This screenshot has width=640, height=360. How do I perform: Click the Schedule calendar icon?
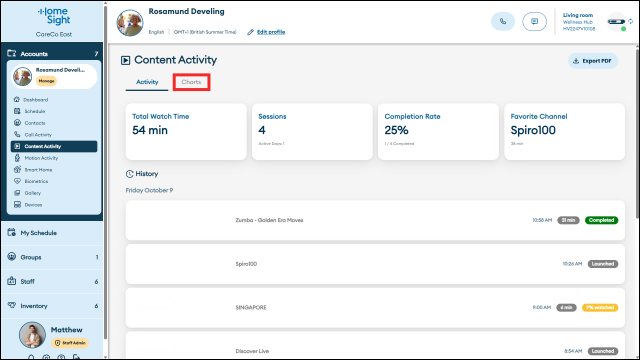coord(17,111)
